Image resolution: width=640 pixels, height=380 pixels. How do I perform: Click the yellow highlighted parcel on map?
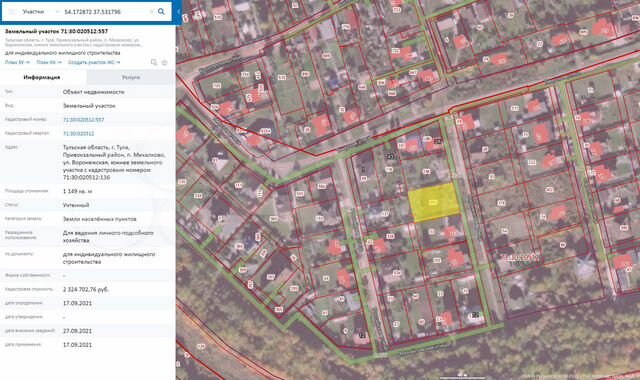434,202
